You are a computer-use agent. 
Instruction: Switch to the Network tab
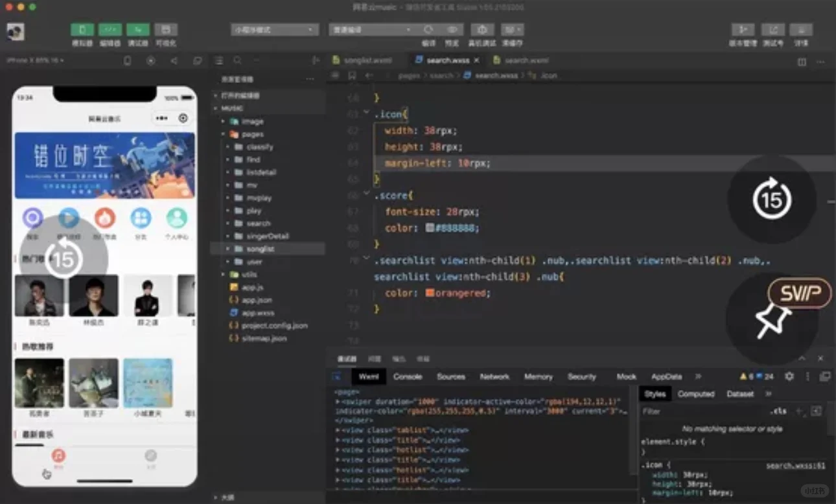click(x=494, y=376)
